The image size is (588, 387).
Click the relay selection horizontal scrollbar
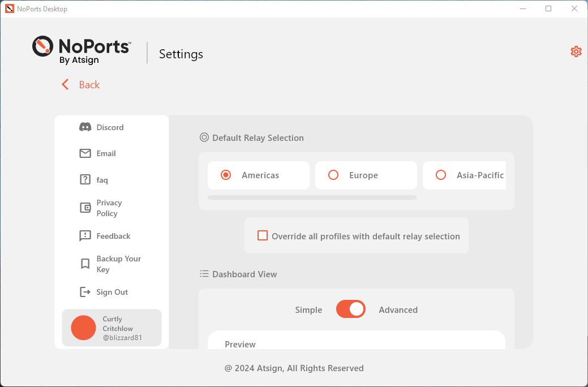(x=312, y=197)
